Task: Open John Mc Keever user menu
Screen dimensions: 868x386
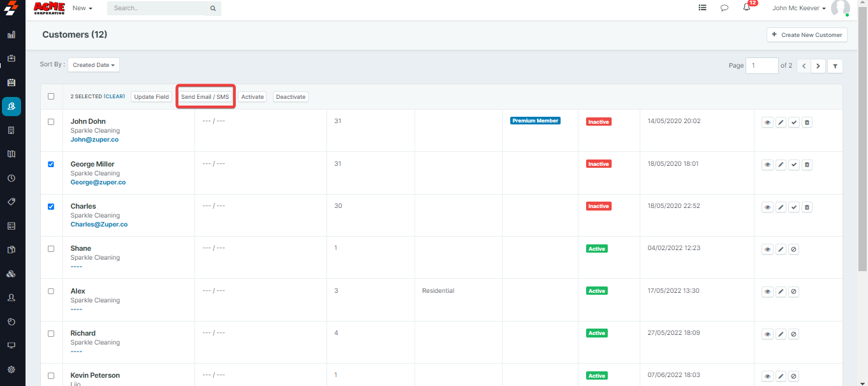Action: coord(799,8)
